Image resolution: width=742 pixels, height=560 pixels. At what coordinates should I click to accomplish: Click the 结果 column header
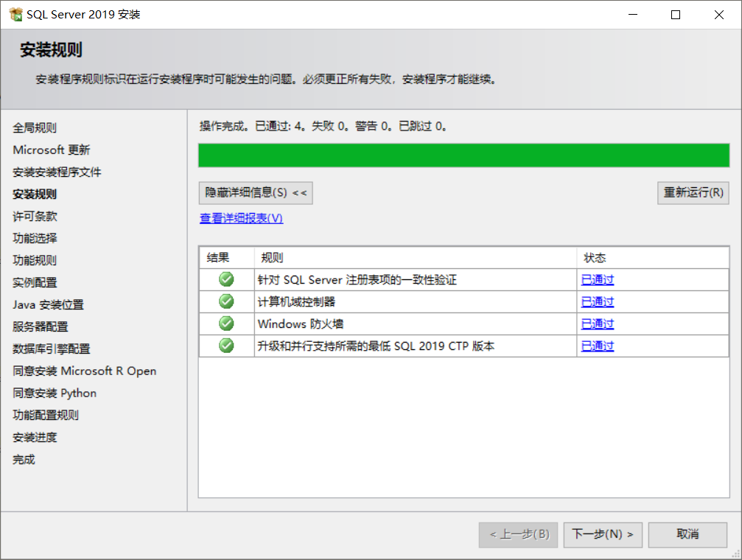tap(227, 257)
